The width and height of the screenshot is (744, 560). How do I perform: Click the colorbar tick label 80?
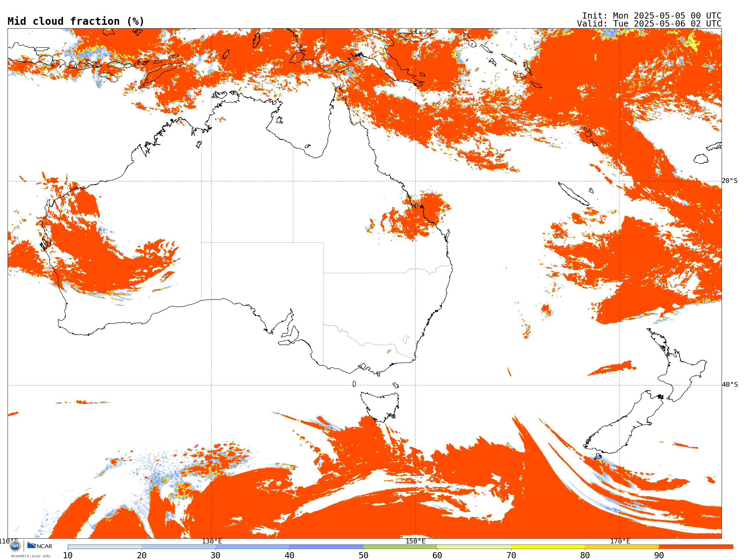(x=585, y=556)
